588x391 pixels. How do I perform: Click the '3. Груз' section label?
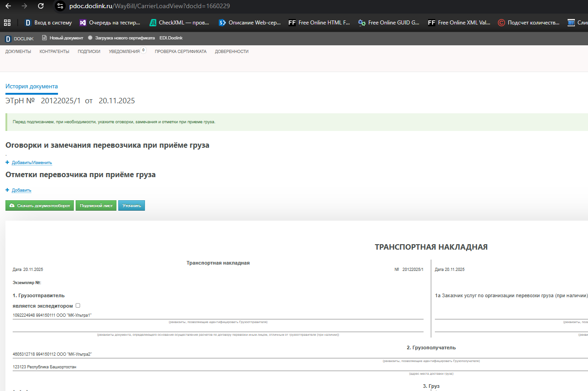click(431, 386)
